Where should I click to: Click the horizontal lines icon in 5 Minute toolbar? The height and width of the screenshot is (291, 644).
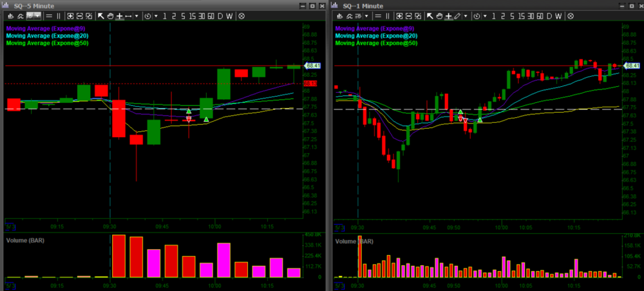coord(50,15)
